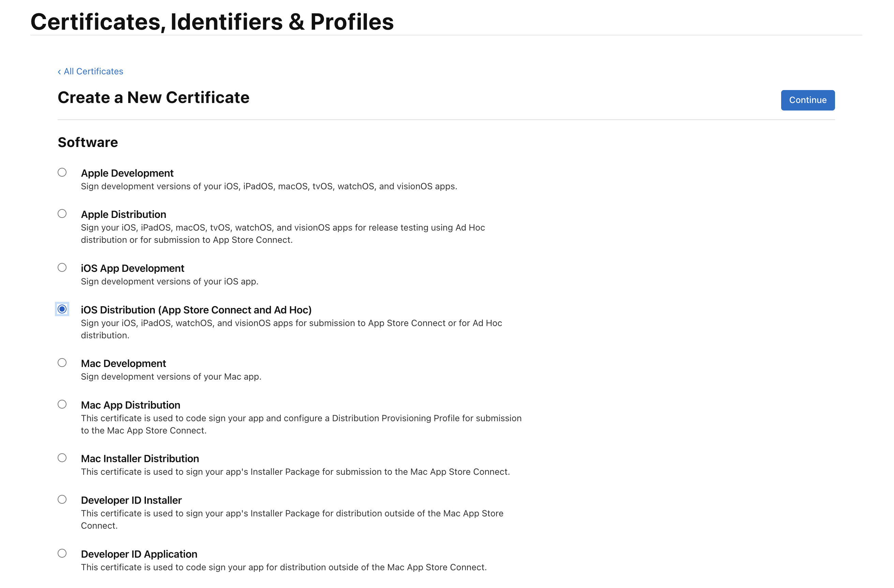Click the Developer ID Installer label
Viewport: 894px width, 588px height.
point(131,500)
